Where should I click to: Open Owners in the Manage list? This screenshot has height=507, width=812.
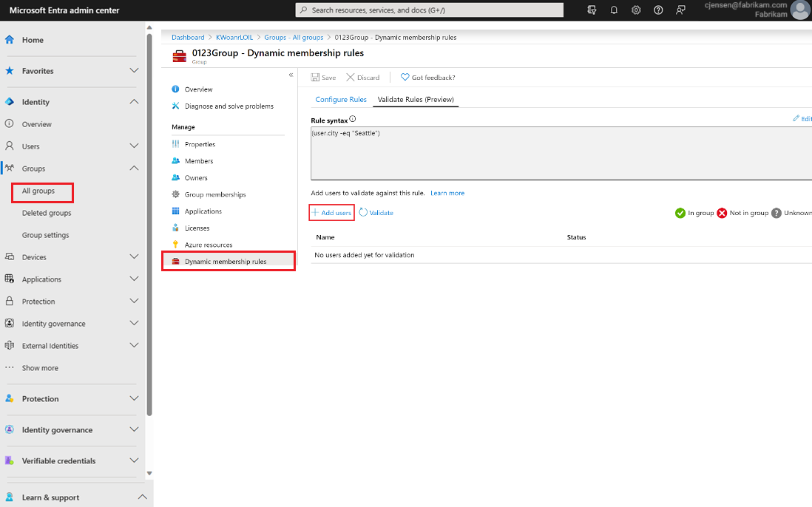pyautogui.click(x=196, y=177)
